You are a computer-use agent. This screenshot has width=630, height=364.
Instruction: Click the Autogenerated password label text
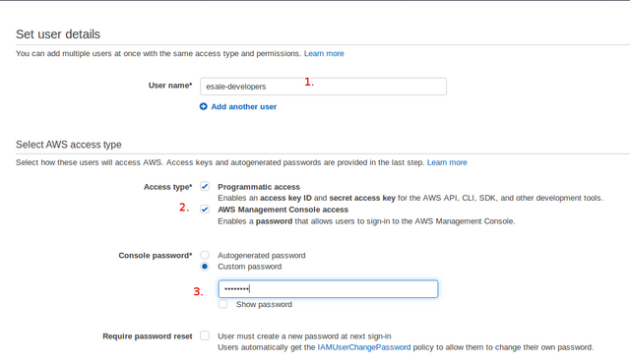[x=262, y=256]
